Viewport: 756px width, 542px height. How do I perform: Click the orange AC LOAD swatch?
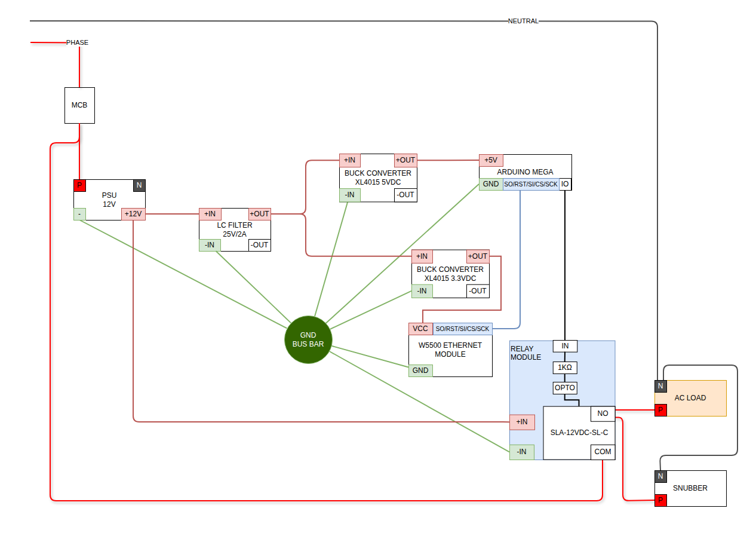click(x=690, y=398)
